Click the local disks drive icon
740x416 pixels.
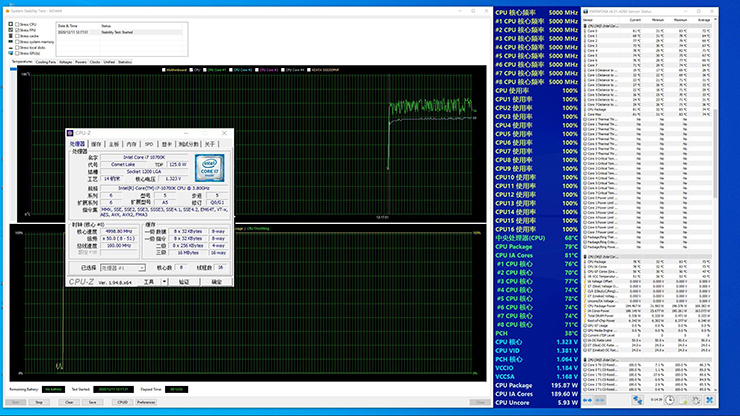coord(11,48)
